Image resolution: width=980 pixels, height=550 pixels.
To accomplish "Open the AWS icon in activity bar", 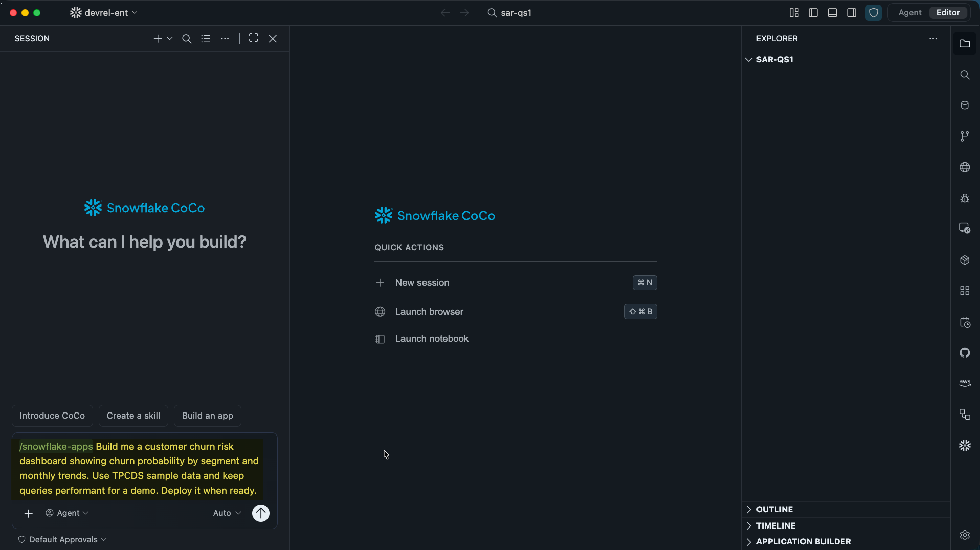I will 965,383.
